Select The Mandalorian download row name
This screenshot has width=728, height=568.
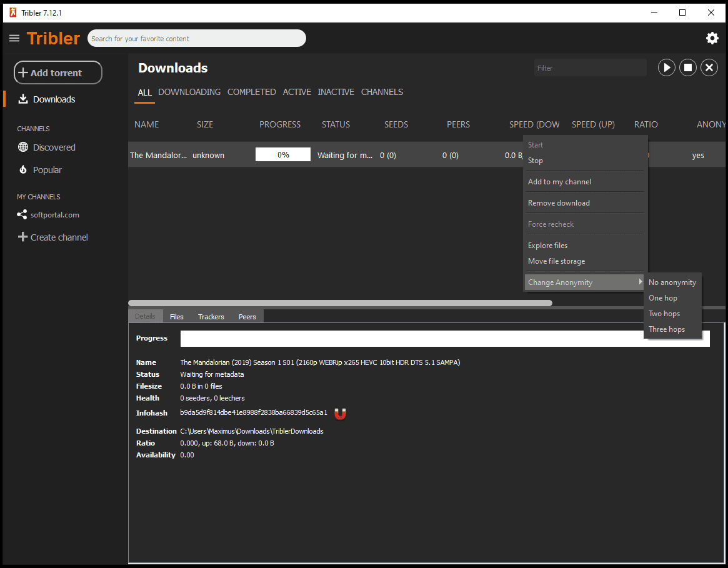(x=158, y=155)
